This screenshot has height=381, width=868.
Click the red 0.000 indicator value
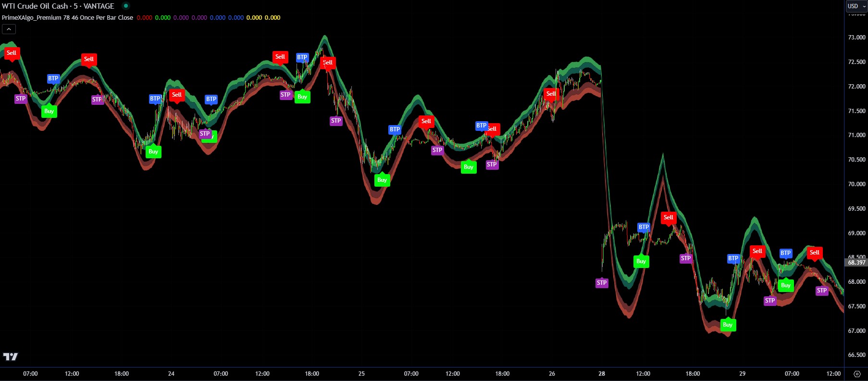[x=144, y=18]
